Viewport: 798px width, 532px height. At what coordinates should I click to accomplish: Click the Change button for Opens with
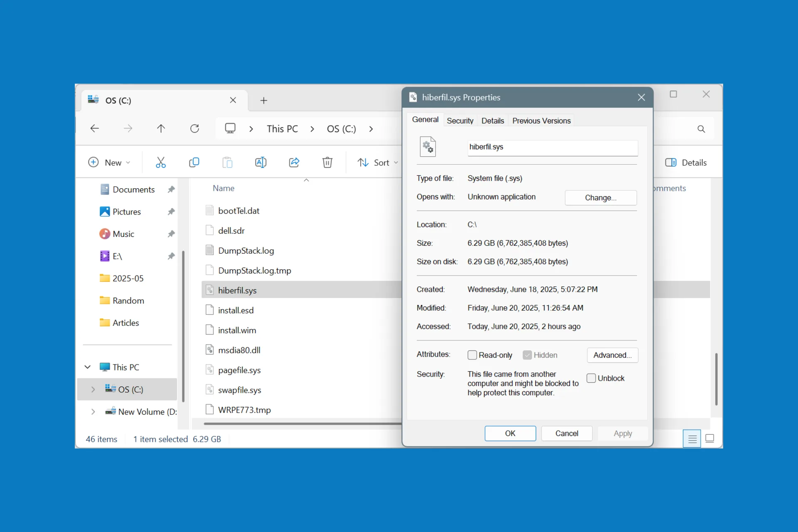(600, 197)
